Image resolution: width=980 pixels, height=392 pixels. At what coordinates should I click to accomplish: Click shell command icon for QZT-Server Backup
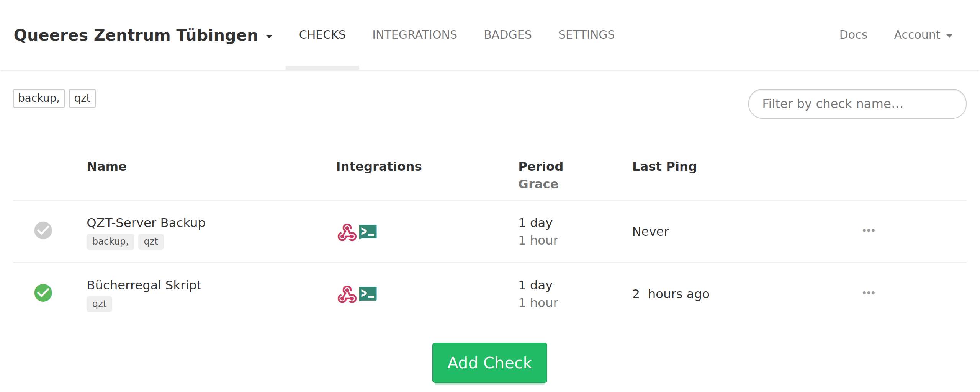pos(368,232)
